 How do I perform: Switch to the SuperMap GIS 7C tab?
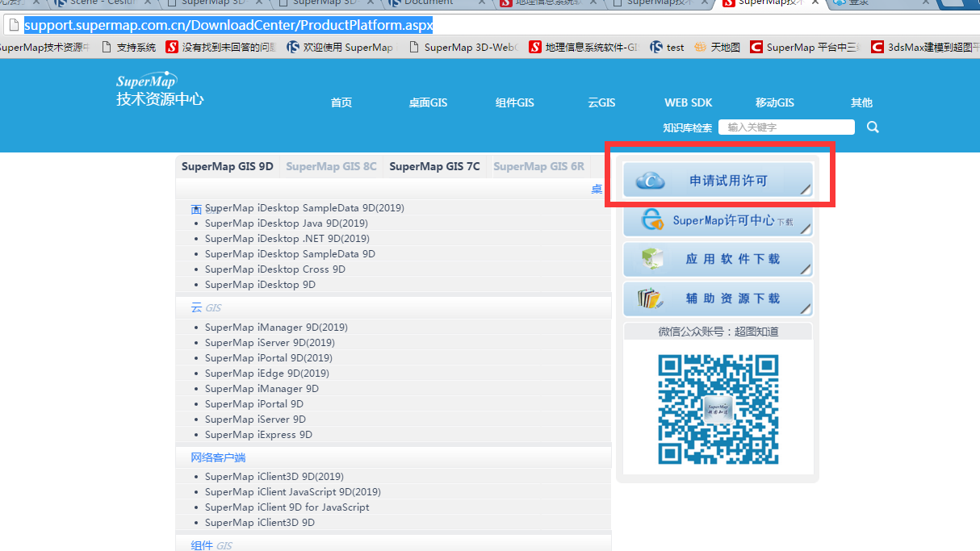434,167
